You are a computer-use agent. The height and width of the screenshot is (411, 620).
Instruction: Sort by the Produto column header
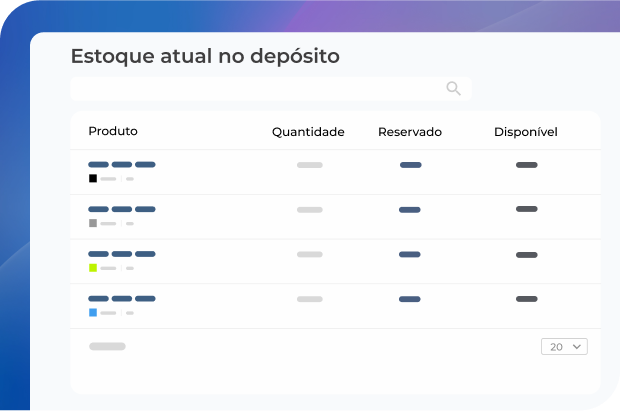(113, 131)
